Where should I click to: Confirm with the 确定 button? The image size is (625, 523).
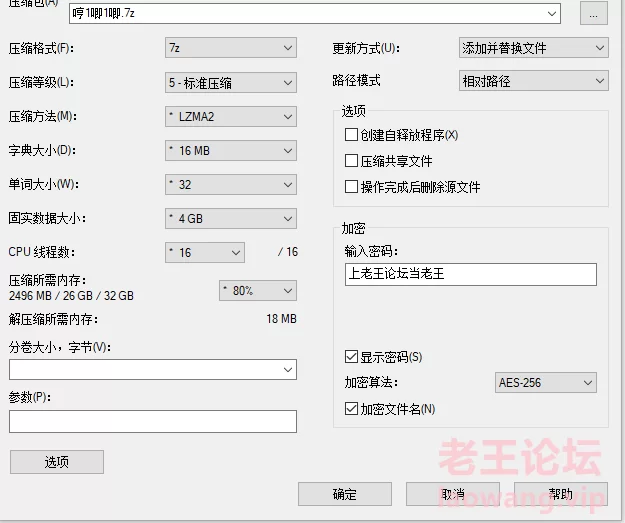[x=345, y=494]
